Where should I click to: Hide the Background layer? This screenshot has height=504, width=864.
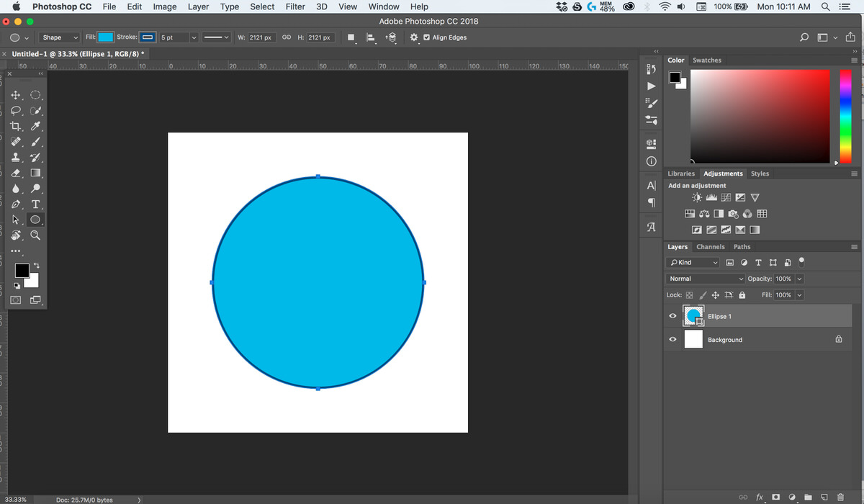point(672,340)
